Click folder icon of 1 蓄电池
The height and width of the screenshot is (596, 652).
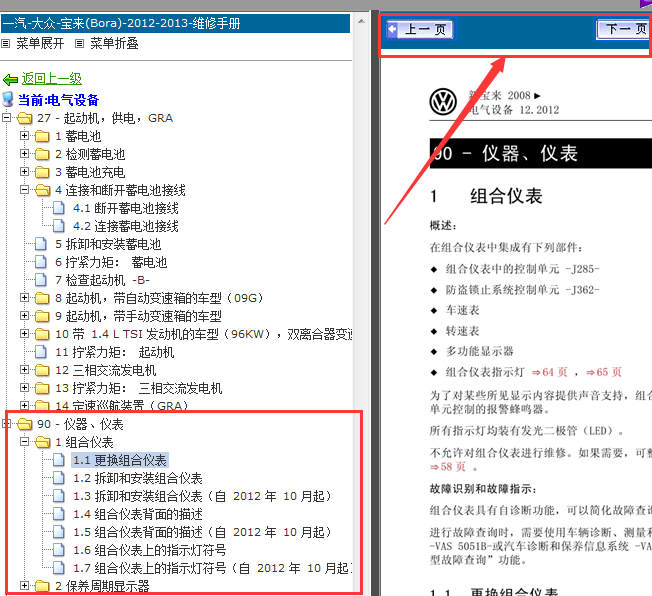42,136
